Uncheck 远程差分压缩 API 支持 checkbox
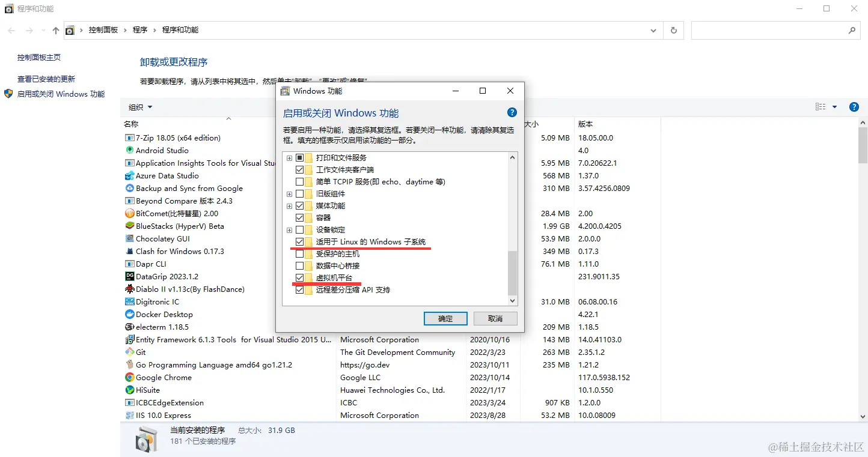 coord(300,289)
